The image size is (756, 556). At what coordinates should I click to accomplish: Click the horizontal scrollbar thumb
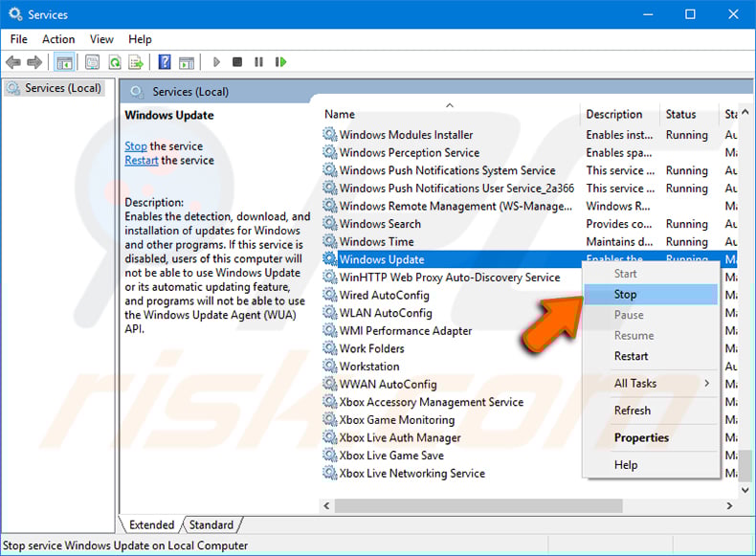[478, 506]
